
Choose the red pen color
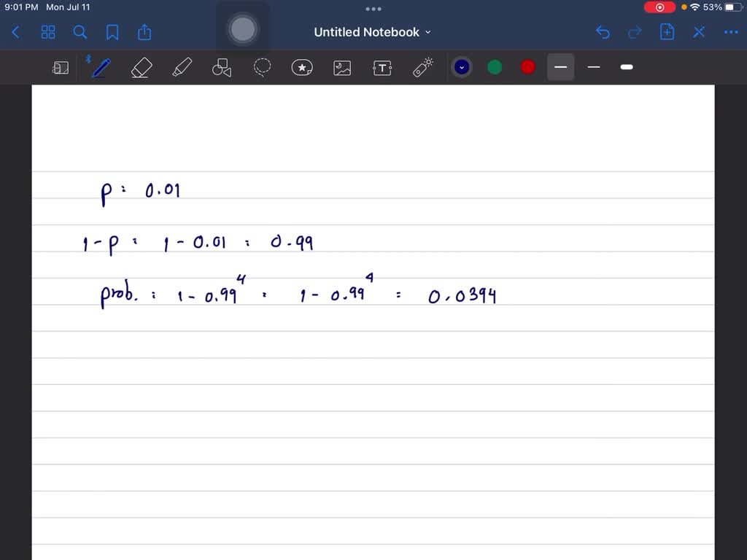[x=527, y=67]
